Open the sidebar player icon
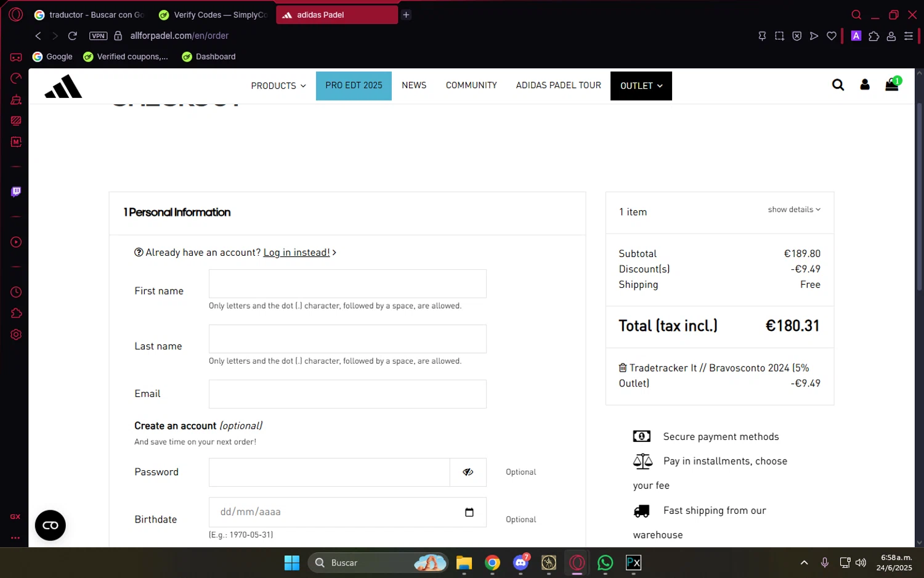The height and width of the screenshot is (578, 924). (16, 242)
